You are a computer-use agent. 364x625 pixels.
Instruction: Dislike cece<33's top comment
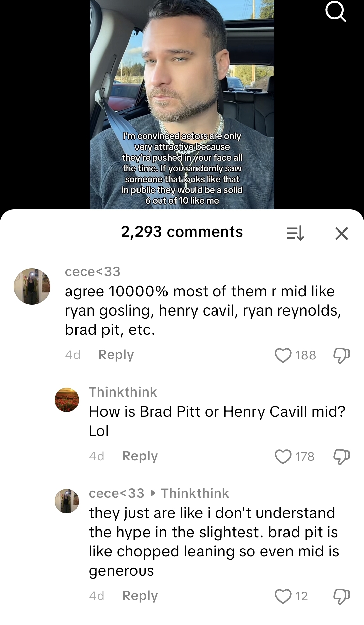coord(341,355)
